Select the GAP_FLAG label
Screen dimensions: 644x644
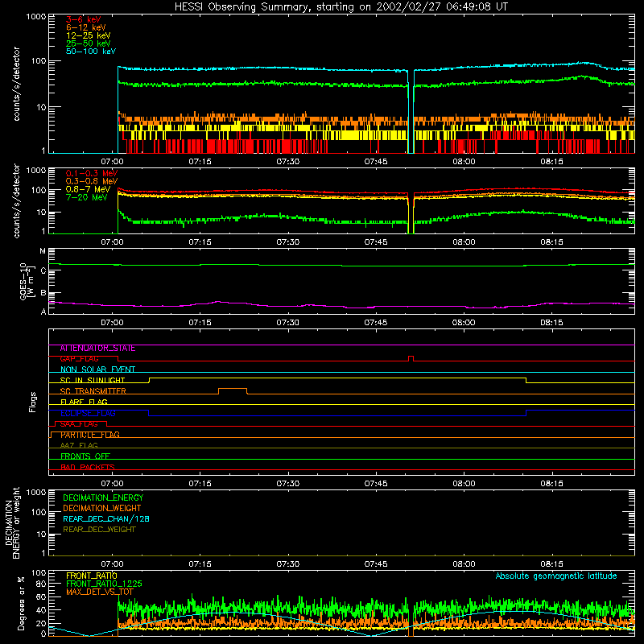pos(79,359)
